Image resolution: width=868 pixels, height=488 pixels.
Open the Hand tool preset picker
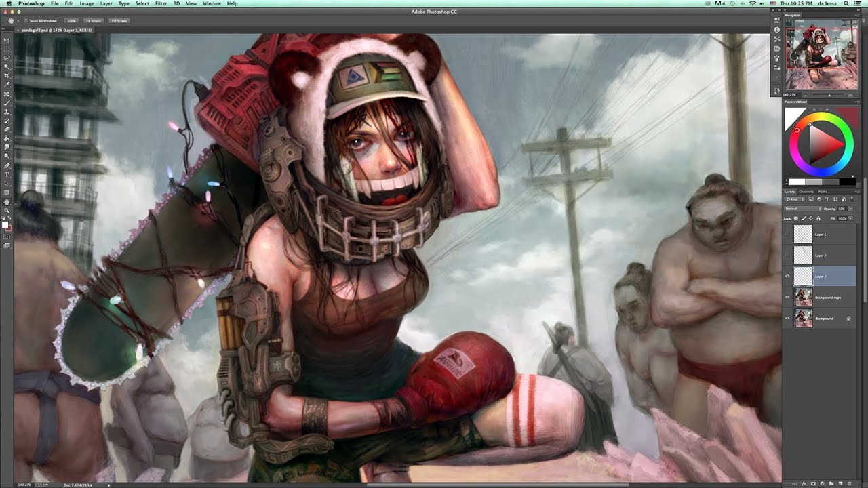coord(18,21)
